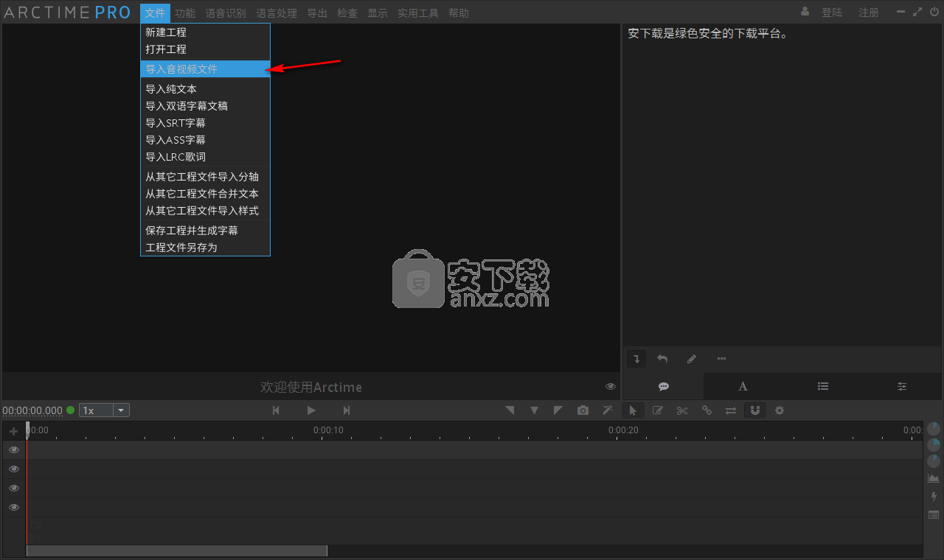Select 保存工程并生成字幕 menu entry
The width and height of the screenshot is (944, 560).
point(206,231)
